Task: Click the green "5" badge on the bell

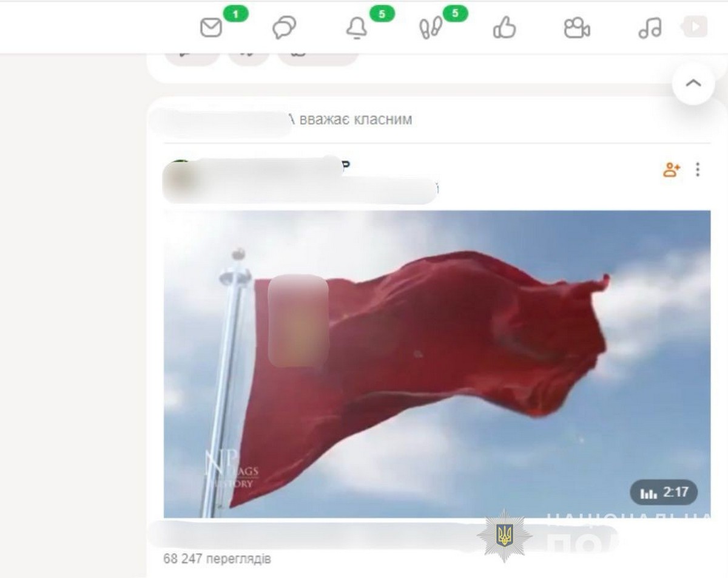Action: 382,14
